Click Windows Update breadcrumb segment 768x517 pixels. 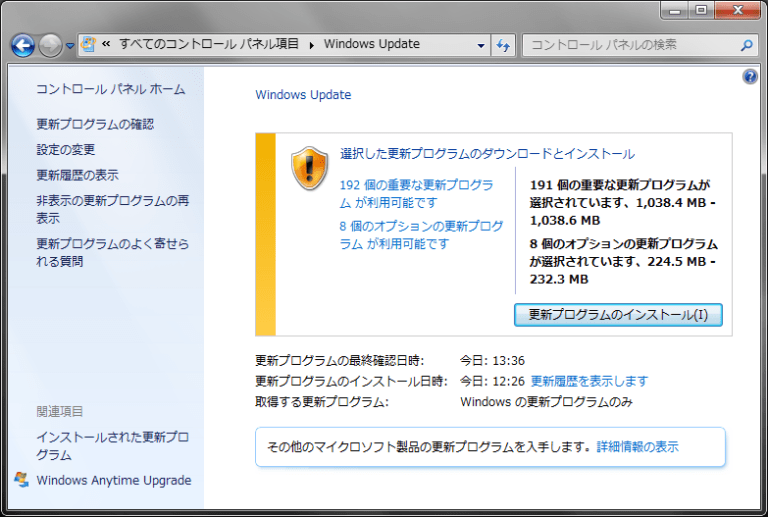(x=372, y=44)
